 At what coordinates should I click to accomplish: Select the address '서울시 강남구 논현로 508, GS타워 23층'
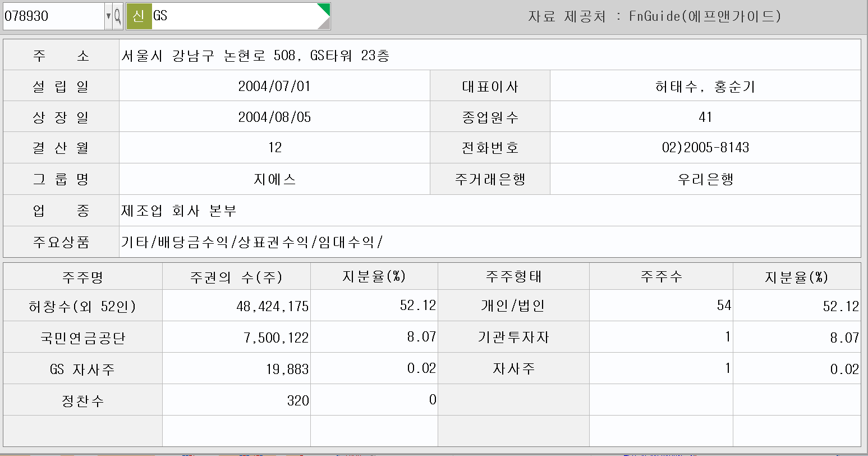pyautogui.click(x=255, y=55)
